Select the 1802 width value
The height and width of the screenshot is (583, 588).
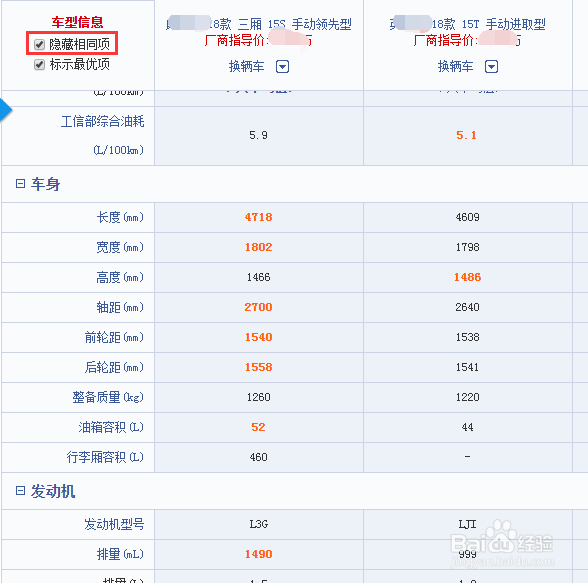(x=258, y=247)
